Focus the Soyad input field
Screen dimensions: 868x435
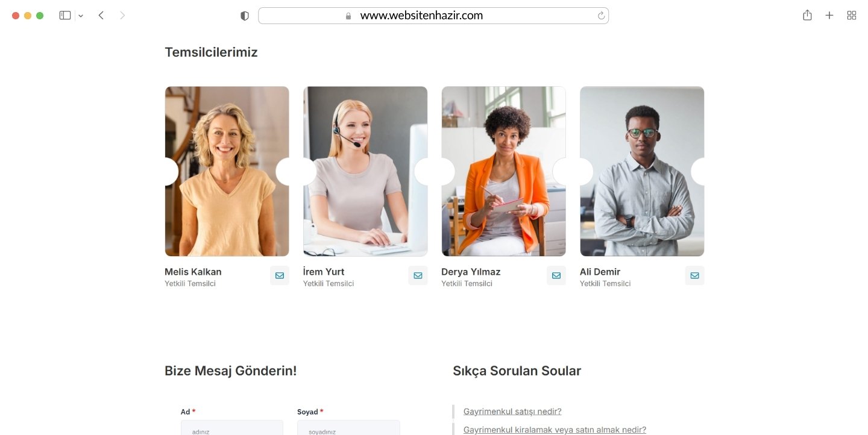[x=348, y=428]
